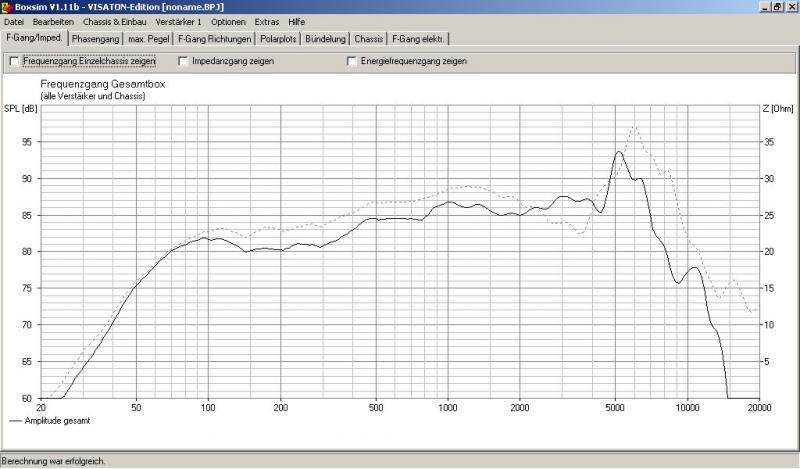Screen dimensions: 800x469
Task: Open the Optionen menu
Action: pos(226,21)
